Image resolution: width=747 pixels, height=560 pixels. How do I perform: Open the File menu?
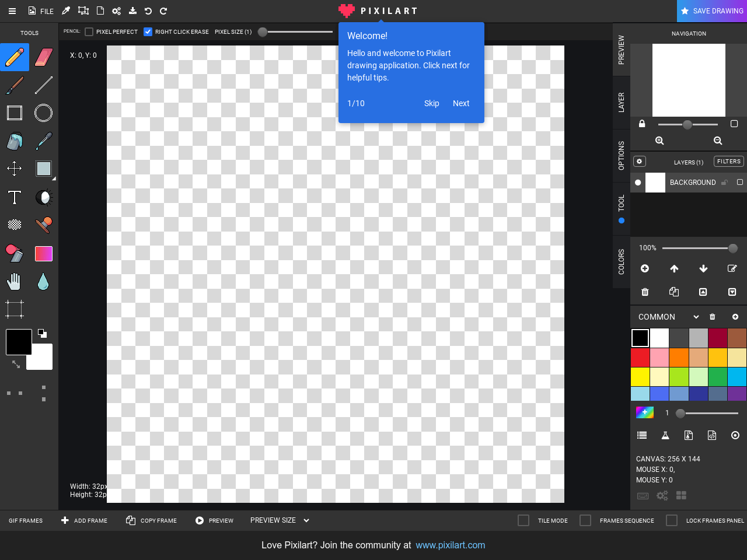41,11
